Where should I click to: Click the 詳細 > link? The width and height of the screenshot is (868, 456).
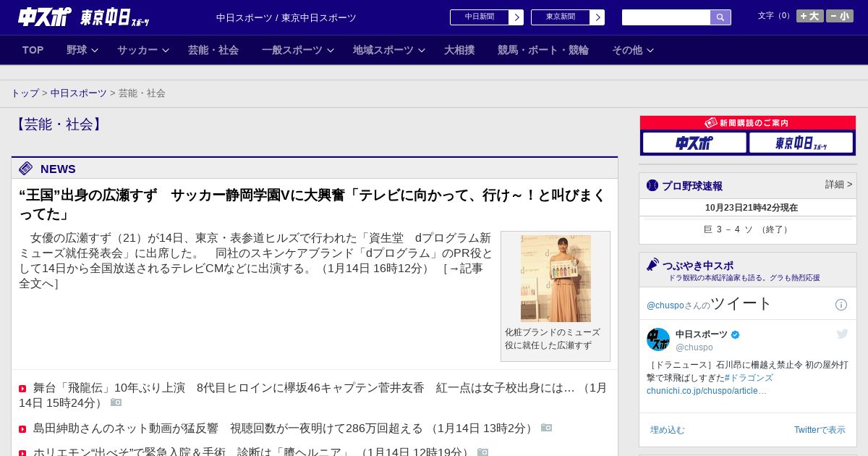coord(839,185)
